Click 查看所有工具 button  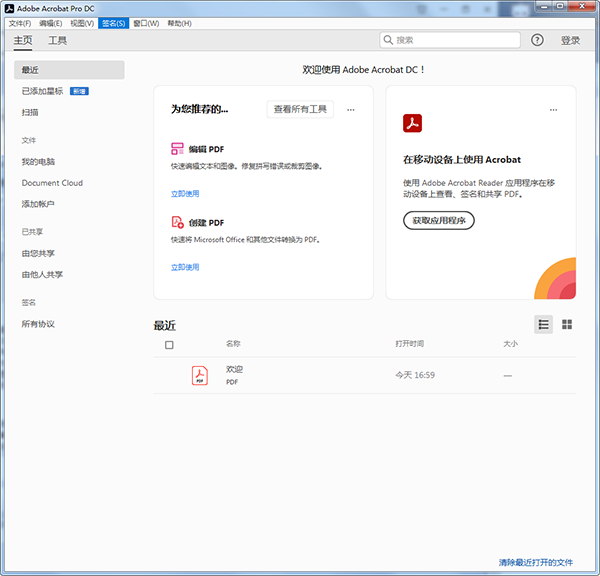point(300,109)
